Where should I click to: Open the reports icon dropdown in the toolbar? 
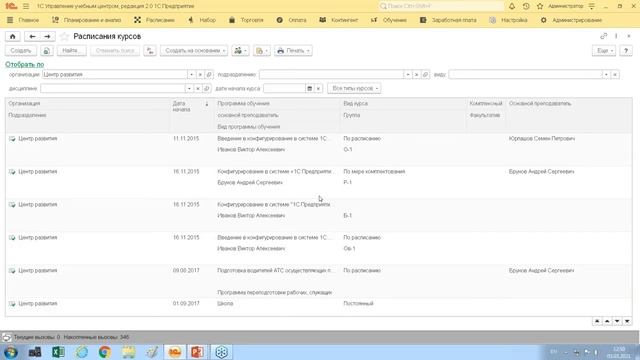click(x=261, y=51)
